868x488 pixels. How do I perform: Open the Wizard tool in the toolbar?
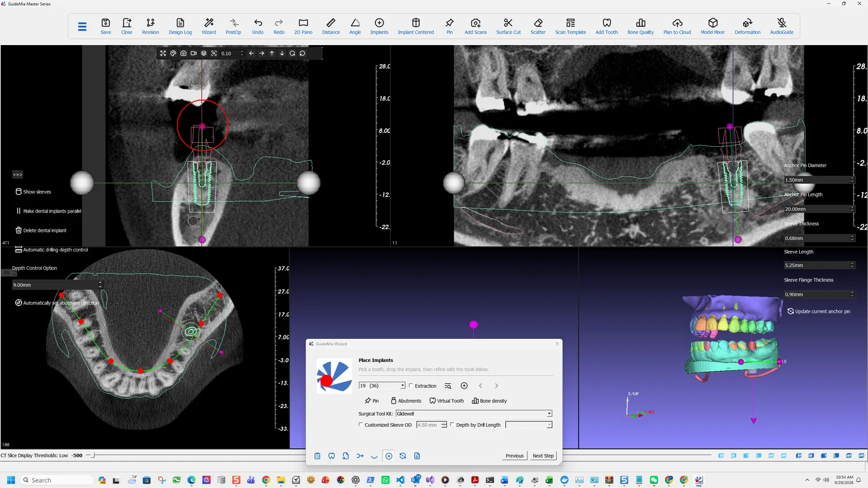pyautogui.click(x=209, y=26)
